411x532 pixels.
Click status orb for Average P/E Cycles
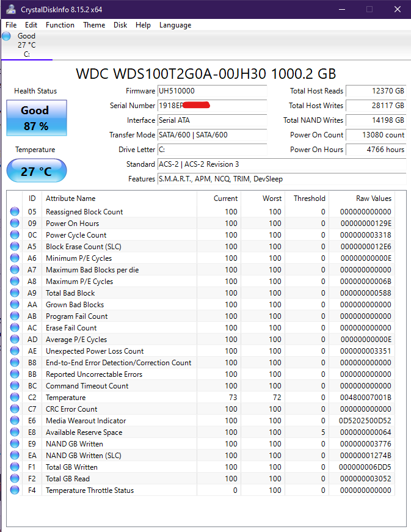point(15,339)
